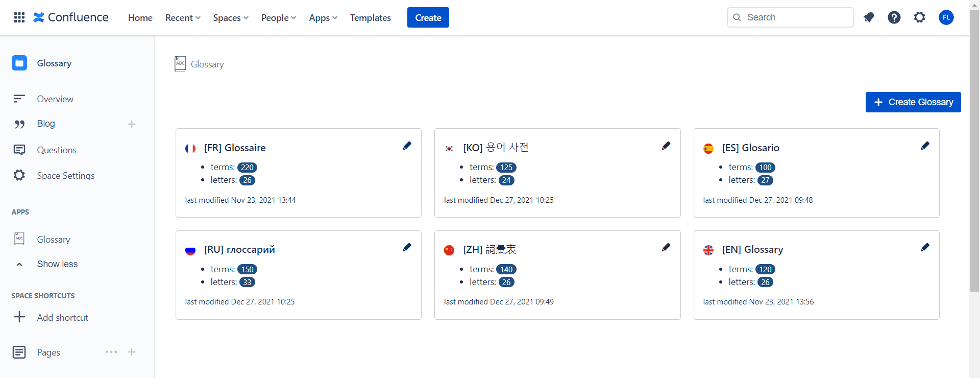The width and height of the screenshot is (980, 378).
Task: Open Templates in top navigation
Action: click(x=371, y=18)
